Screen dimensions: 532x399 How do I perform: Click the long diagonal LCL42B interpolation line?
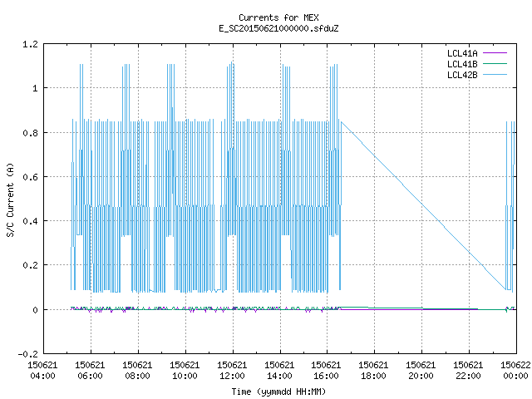click(423, 205)
